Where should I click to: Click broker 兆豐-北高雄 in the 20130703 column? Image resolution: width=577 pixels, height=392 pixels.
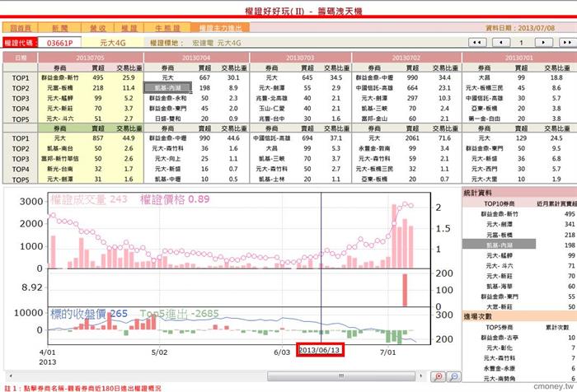click(271, 98)
